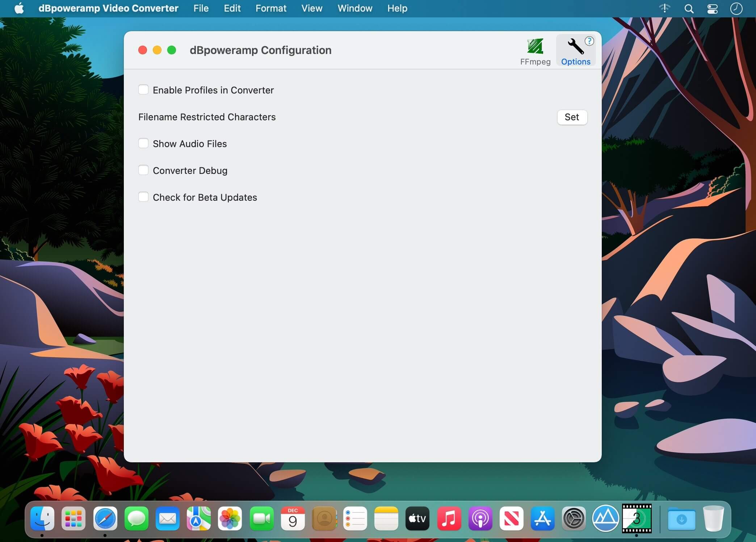Open the Window menu

pyautogui.click(x=354, y=8)
